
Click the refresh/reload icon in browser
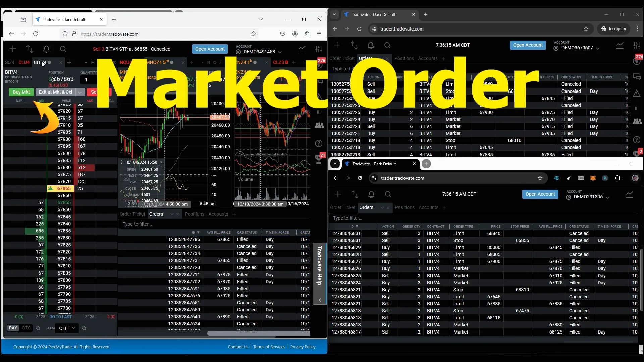click(35, 34)
